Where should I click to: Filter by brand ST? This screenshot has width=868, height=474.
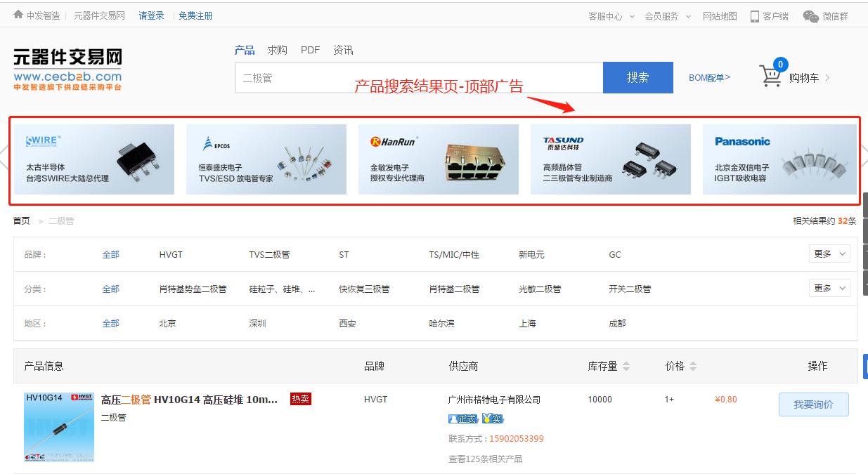coord(344,254)
